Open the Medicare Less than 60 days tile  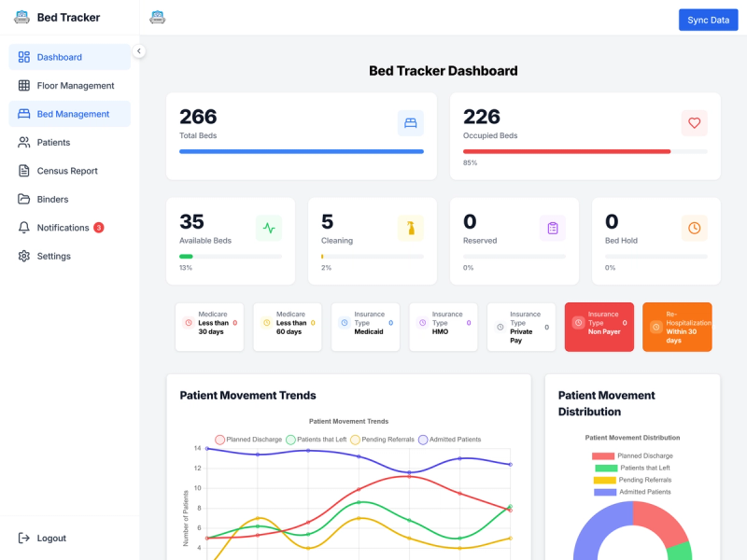(x=288, y=328)
